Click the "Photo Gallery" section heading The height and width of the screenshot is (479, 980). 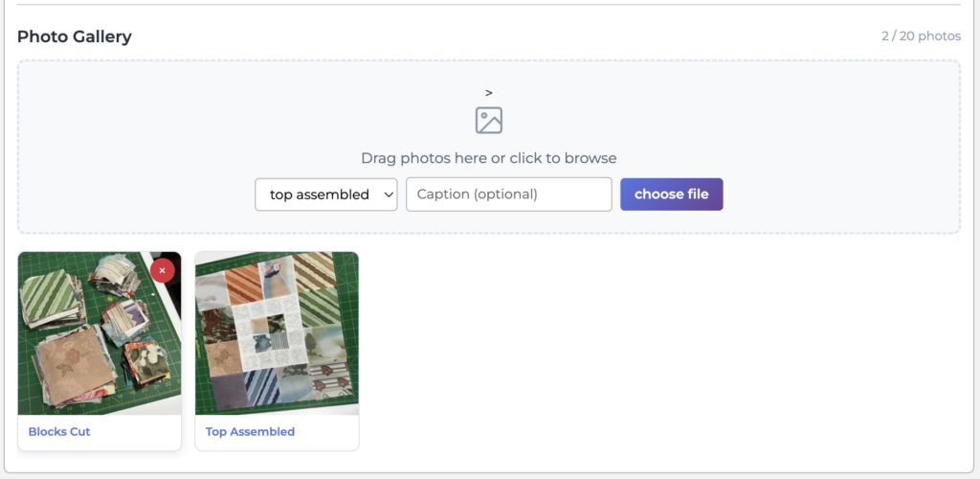pos(75,37)
